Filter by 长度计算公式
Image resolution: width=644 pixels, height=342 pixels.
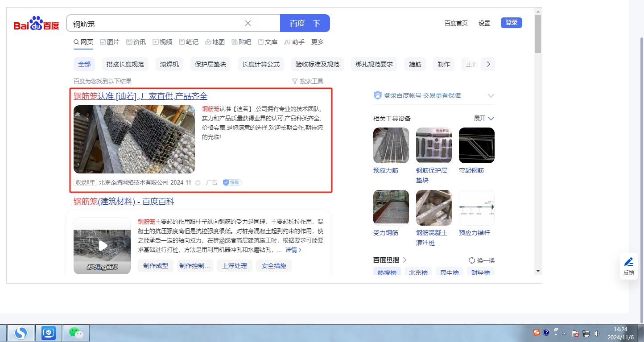pyautogui.click(x=261, y=64)
